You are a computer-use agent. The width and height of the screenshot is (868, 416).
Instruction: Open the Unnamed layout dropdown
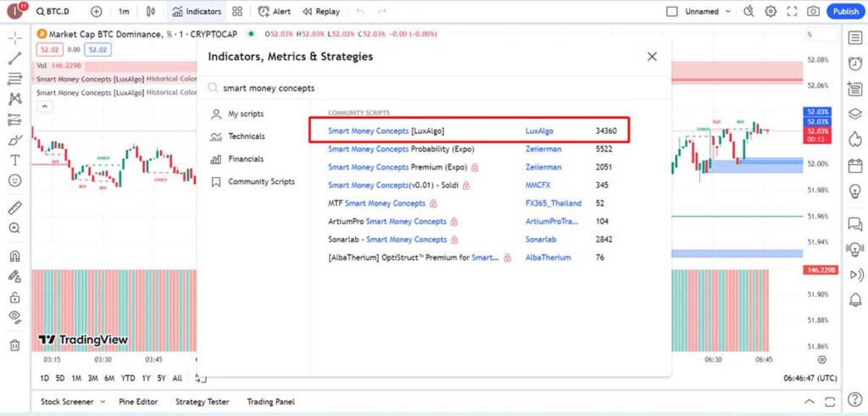(x=708, y=11)
